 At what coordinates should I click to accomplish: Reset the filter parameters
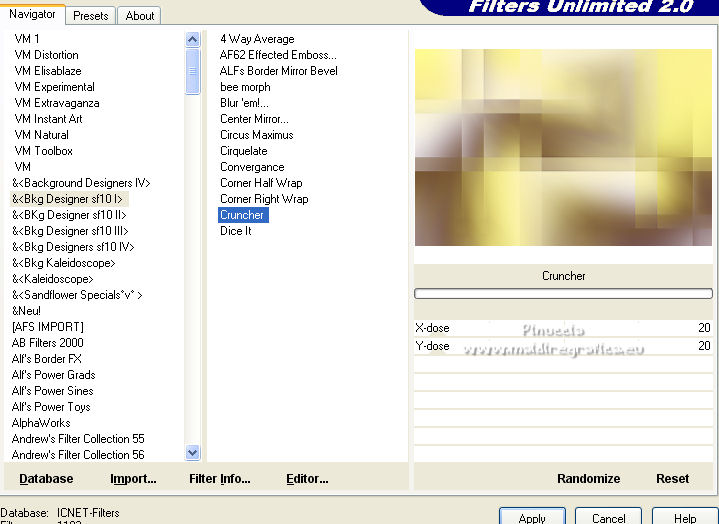click(x=672, y=479)
